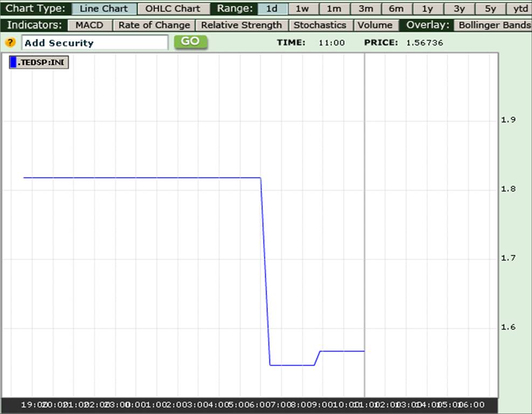This screenshot has width=532, height=414.
Task: Set range to 3m
Action: [366, 9]
